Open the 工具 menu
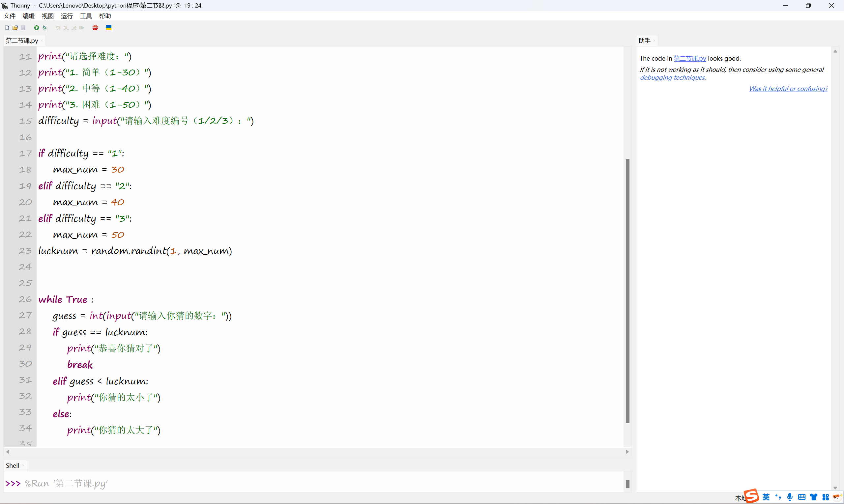The width and height of the screenshot is (844, 504). pyautogui.click(x=86, y=16)
